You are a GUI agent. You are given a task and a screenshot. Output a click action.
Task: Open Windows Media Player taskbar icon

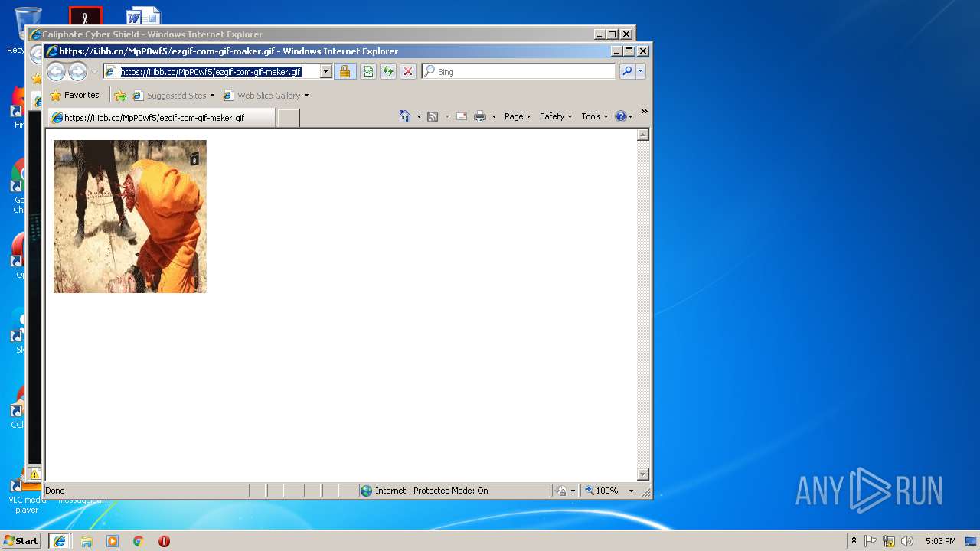tap(113, 541)
